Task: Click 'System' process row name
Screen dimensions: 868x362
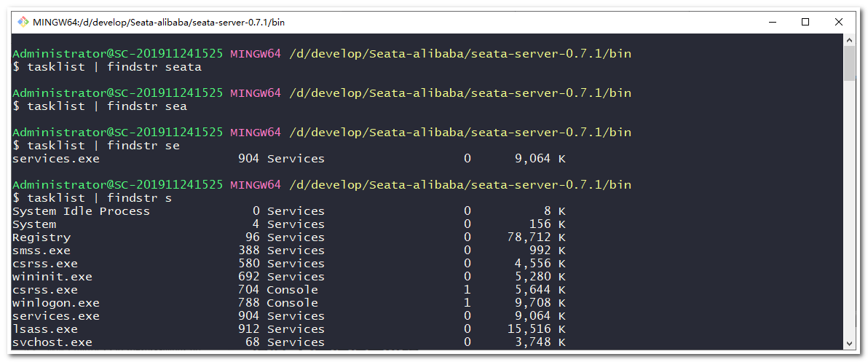Action: pyautogui.click(x=34, y=224)
